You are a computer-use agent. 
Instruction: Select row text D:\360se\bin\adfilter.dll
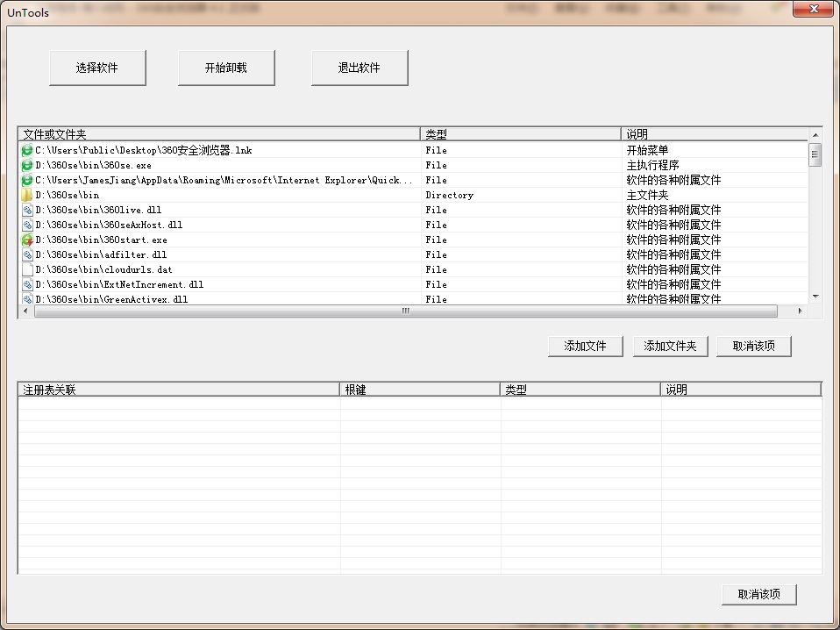click(101, 254)
